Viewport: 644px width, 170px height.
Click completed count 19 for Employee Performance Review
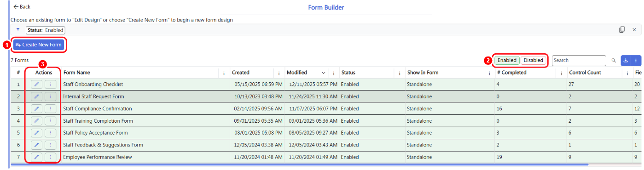[499, 157]
